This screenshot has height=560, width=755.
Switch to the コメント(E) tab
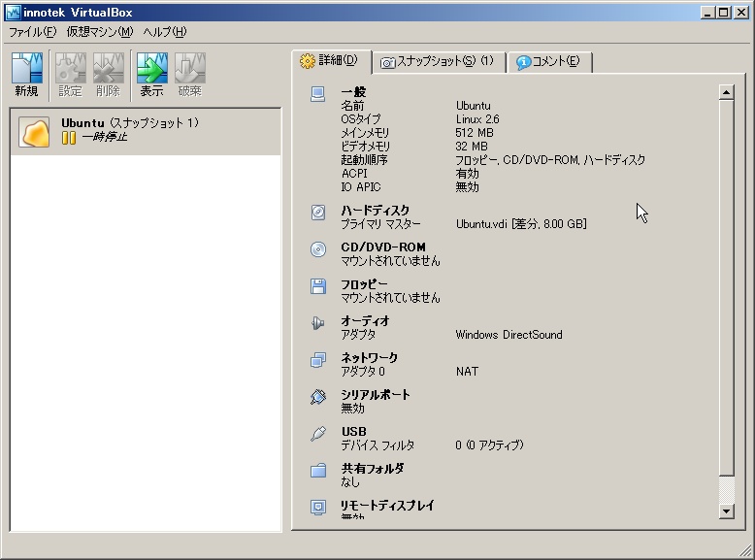pos(549,62)
